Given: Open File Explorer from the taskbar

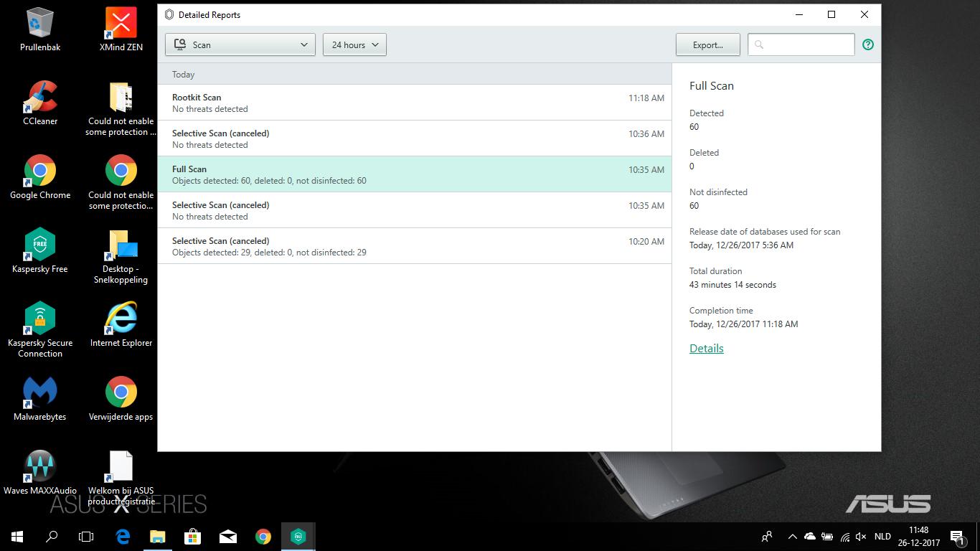Looking at the screenshot, I should tap(157, 536).
